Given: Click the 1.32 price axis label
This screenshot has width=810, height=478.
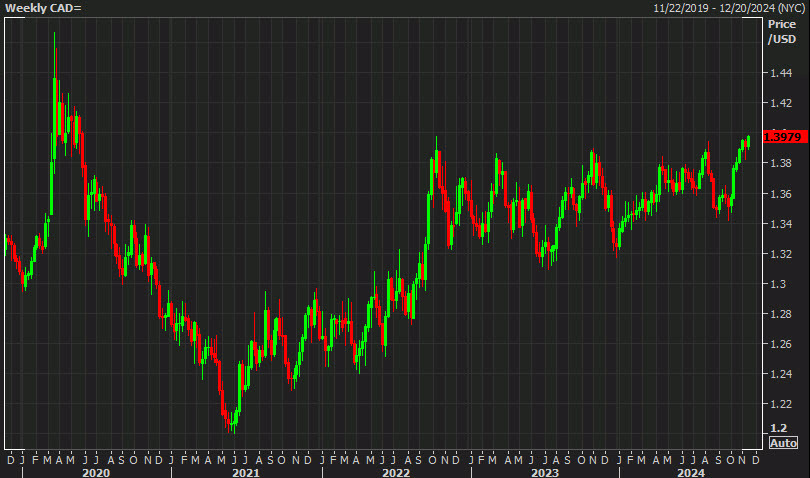Looking at the screenshot, I should [x=781, y=254].
